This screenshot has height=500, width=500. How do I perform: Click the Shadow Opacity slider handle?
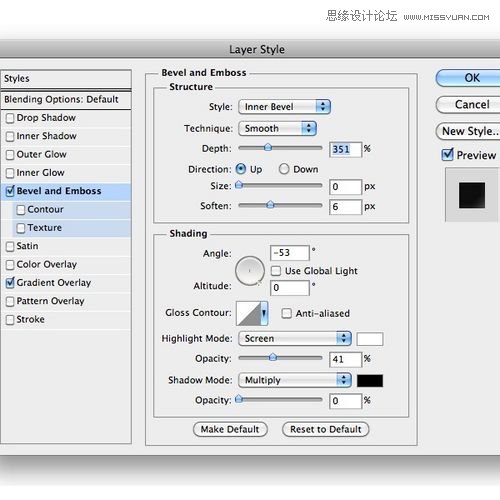[239, 399]
